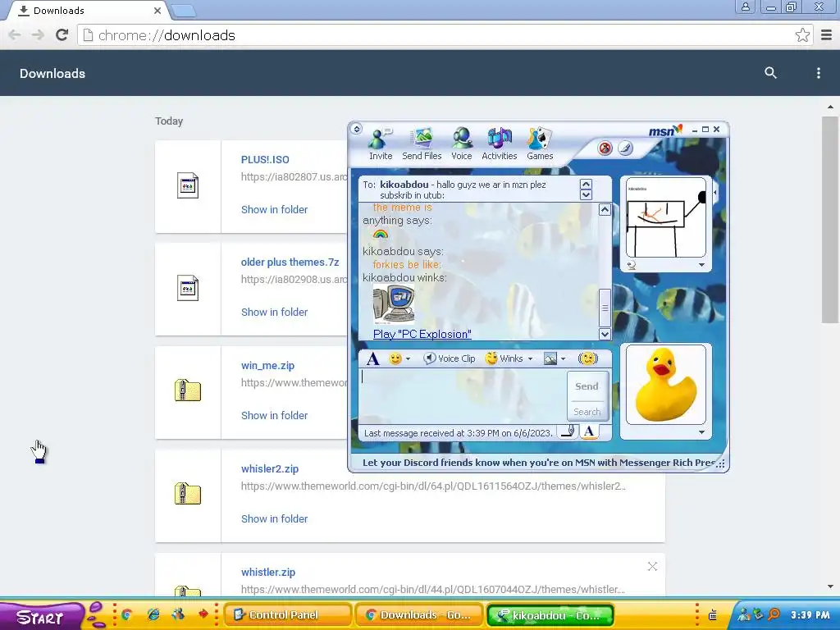Collapse the display picture side panel arrow
840x630 pixels.
coord(715,192)
